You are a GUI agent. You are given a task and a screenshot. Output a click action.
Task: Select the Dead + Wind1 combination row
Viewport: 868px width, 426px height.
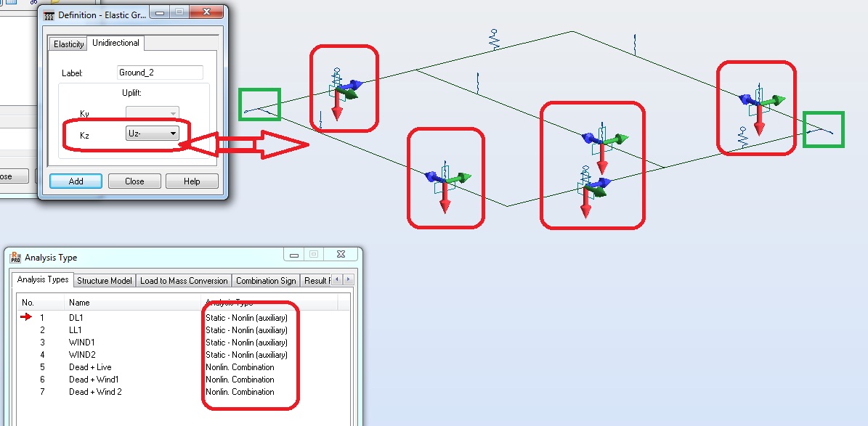point(184,380)
